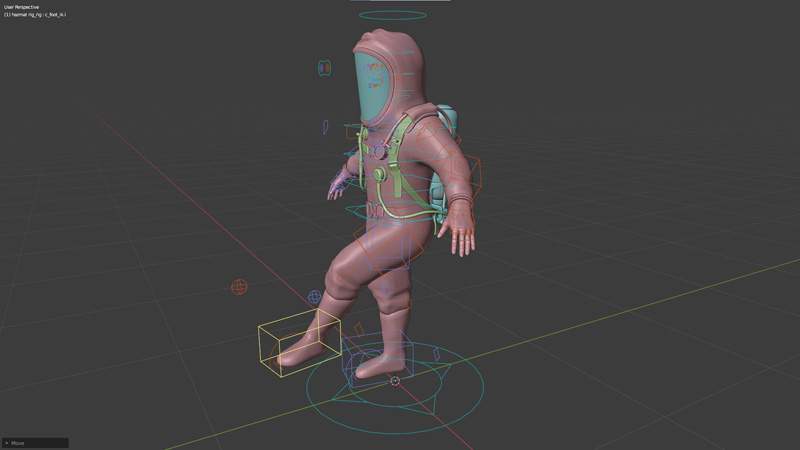This screenshot has height=450, width=800.
Task: Click the Move panel label
Action: point(19,443)
